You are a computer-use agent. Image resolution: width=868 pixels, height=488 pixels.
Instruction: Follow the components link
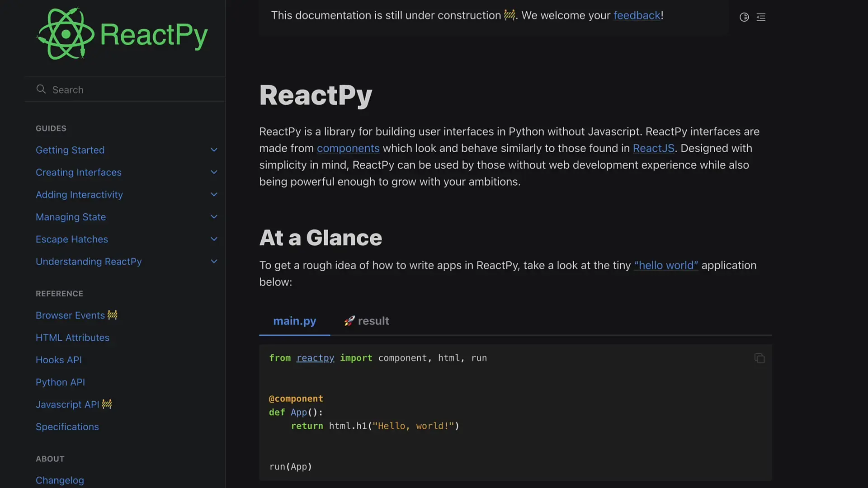click(348, 148)
